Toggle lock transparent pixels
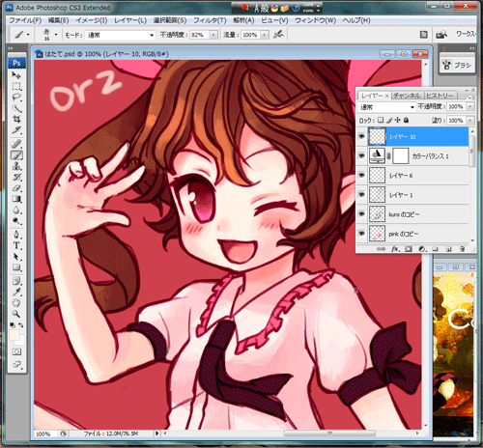483x448 pixels. (381, 120)
